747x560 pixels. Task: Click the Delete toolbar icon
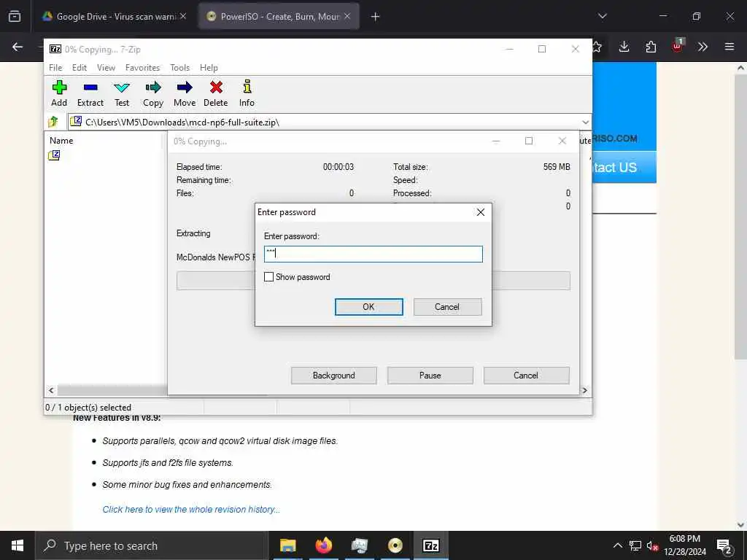click(x=215, y=93)
